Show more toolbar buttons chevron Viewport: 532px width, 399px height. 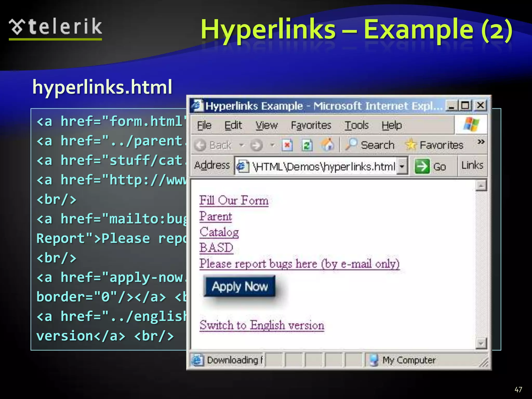click(x=481, y=142)
